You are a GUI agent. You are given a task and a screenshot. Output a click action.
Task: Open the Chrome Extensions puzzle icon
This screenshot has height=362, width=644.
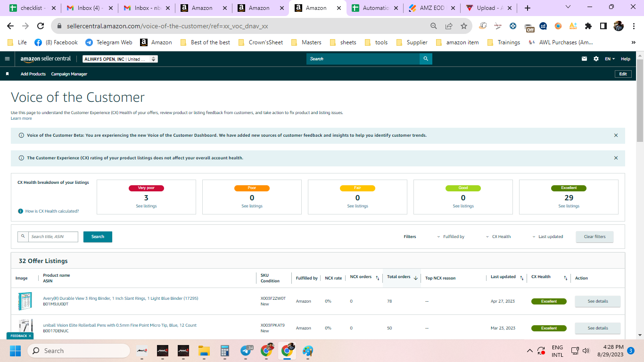[x=588, y=26]
